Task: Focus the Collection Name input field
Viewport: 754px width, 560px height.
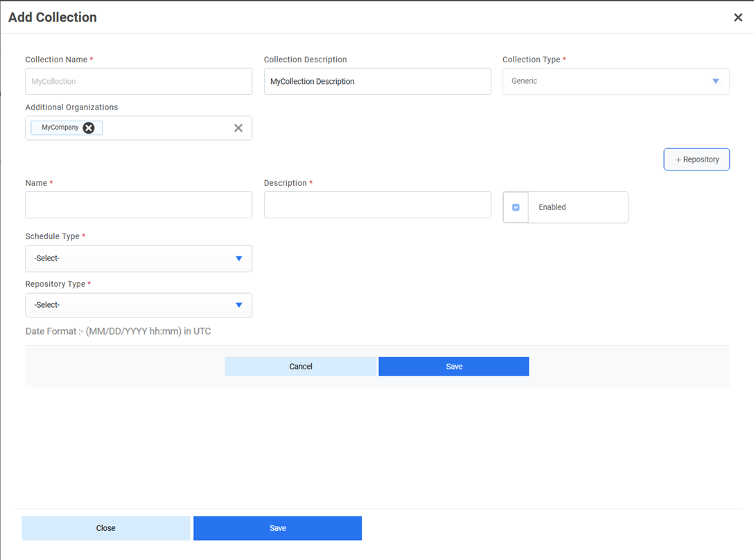Action: pyautogui.click(x=139, y=81)
